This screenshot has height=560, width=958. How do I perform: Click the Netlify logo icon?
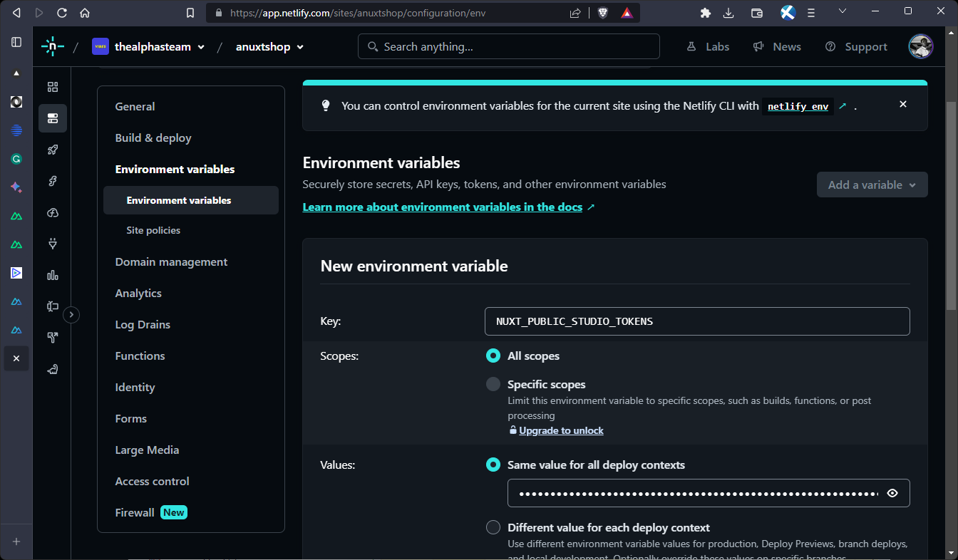pyautogui.click(x=53, y=47)
